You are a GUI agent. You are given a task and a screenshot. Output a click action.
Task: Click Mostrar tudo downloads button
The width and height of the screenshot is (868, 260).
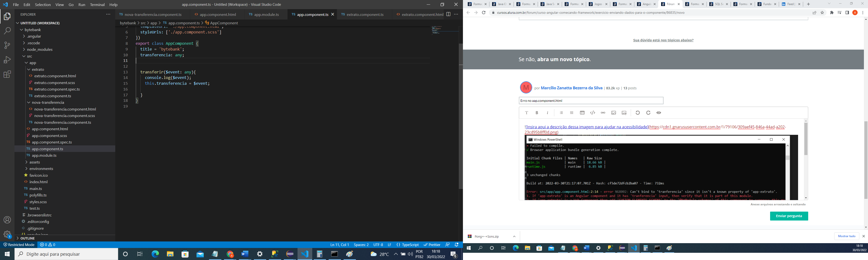tap(847, 236)
